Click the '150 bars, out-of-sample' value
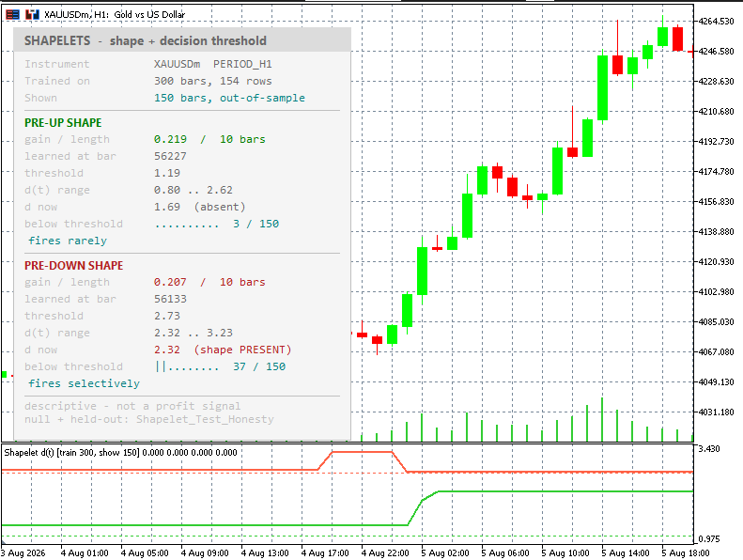 (x=229, y=98)
